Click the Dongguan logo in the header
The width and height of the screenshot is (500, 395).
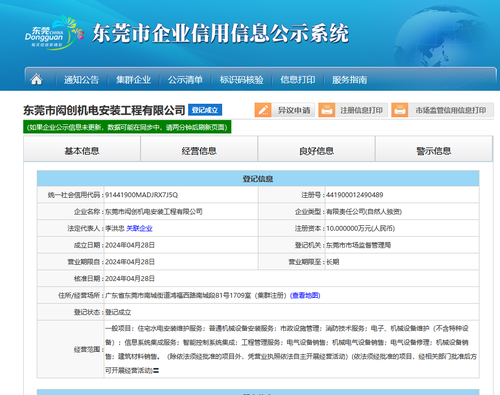[x=54, y=33]
